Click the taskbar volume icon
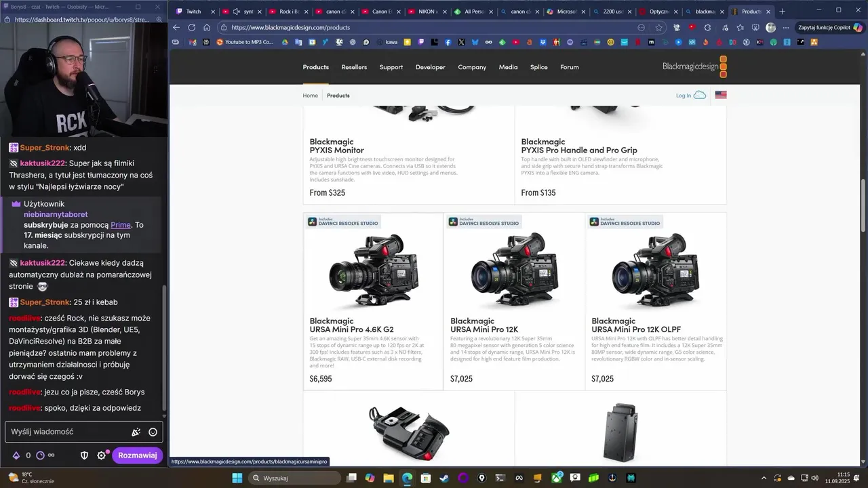 pyautogui.click(x=814, y=478)
